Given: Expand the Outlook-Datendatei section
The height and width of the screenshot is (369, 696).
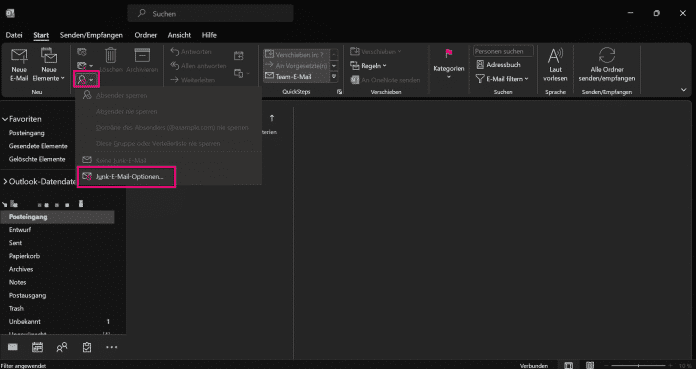Looking at the screenshot, I should (x=5, y=182).
